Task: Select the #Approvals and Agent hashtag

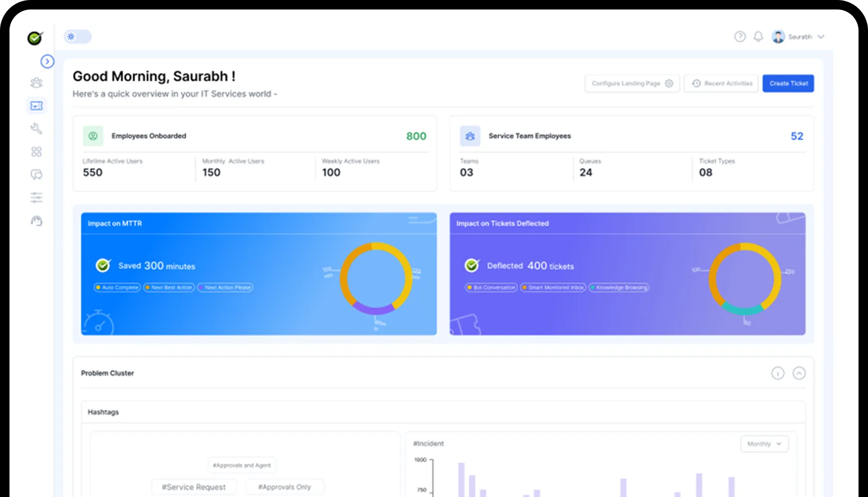Action: point(242,465)
